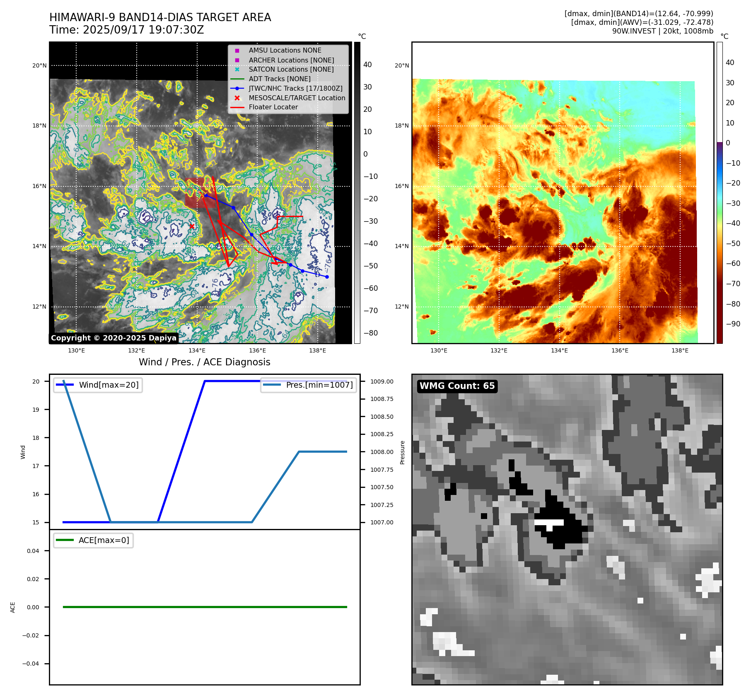Viewport: 751px width, 700px height.
Task: Click the 'HIMAWARI-9 BAND14-DIAS TARGET AREA' title
Action: tap(160, 17)
